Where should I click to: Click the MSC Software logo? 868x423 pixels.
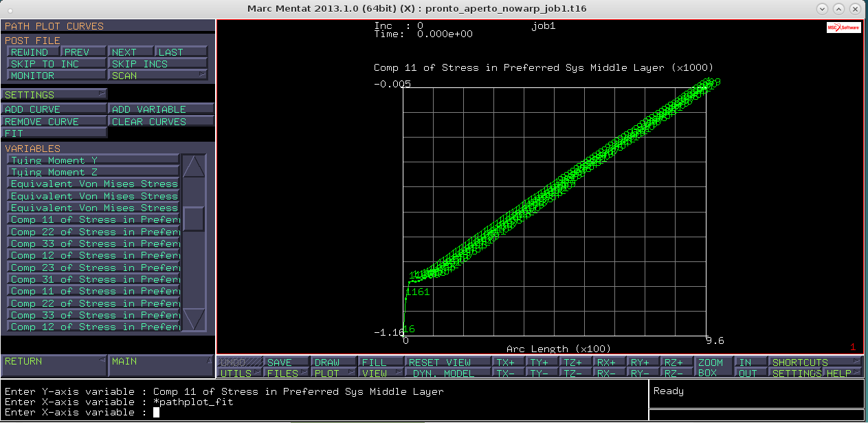[843, 28]
